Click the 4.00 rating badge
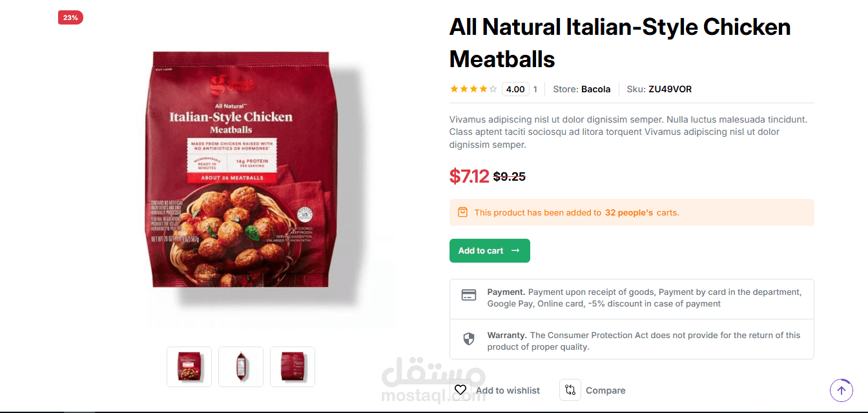 [515, 89]
